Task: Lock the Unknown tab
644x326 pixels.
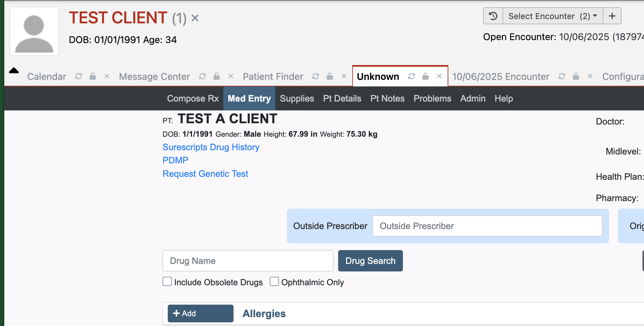Action: click(x=425, y=77)
